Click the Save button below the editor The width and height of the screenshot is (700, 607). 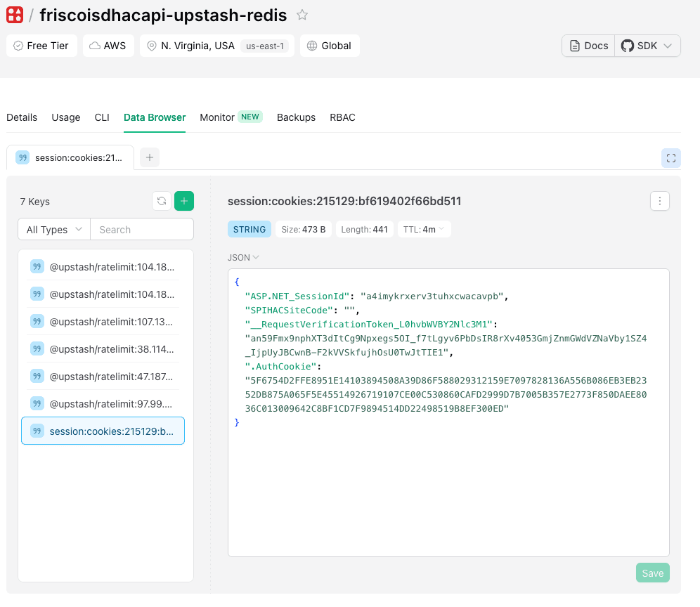tap(652, 573)
